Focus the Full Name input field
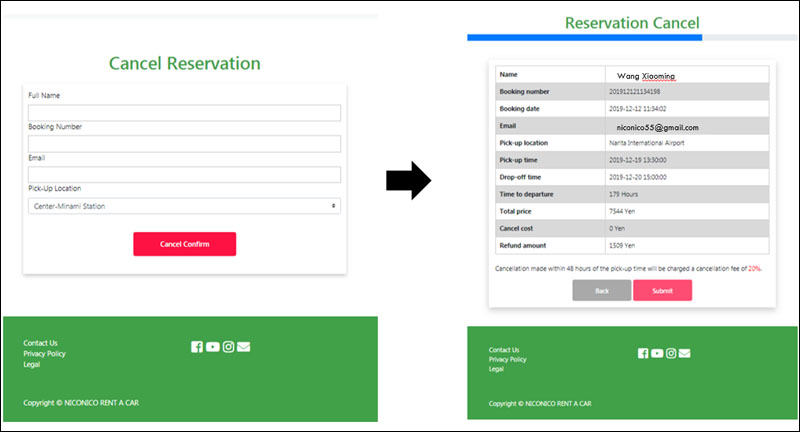Screen dimensions: 800x432 pos(184,113)
